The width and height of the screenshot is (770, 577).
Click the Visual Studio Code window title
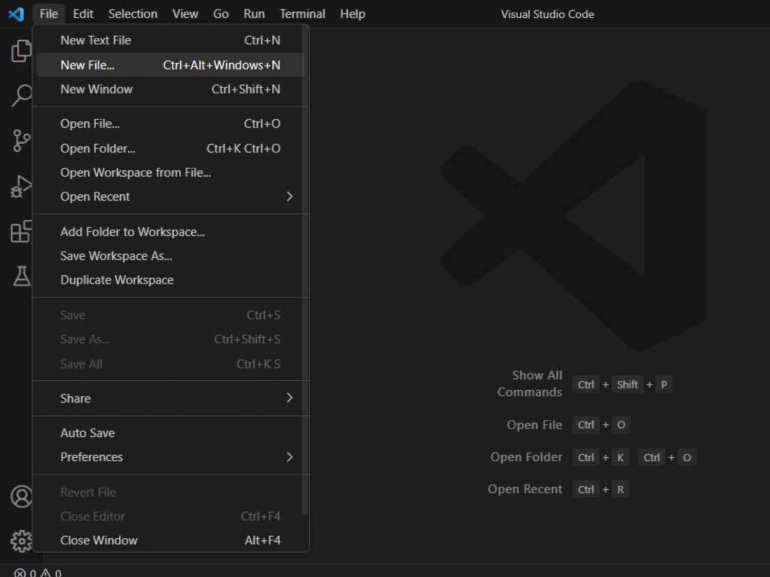click(x=547, y=14)
